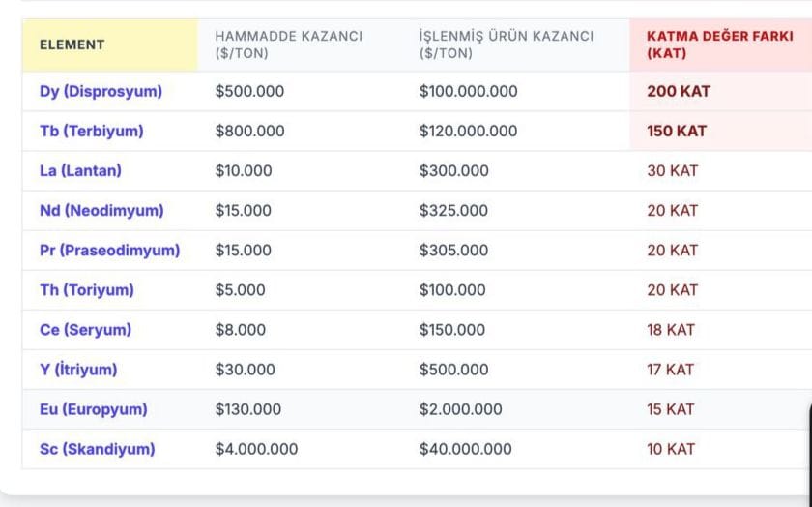Viewport: 812px width, 507px height.
Task: Select the 10 KAT cell
Action: [x=671, y=449]
